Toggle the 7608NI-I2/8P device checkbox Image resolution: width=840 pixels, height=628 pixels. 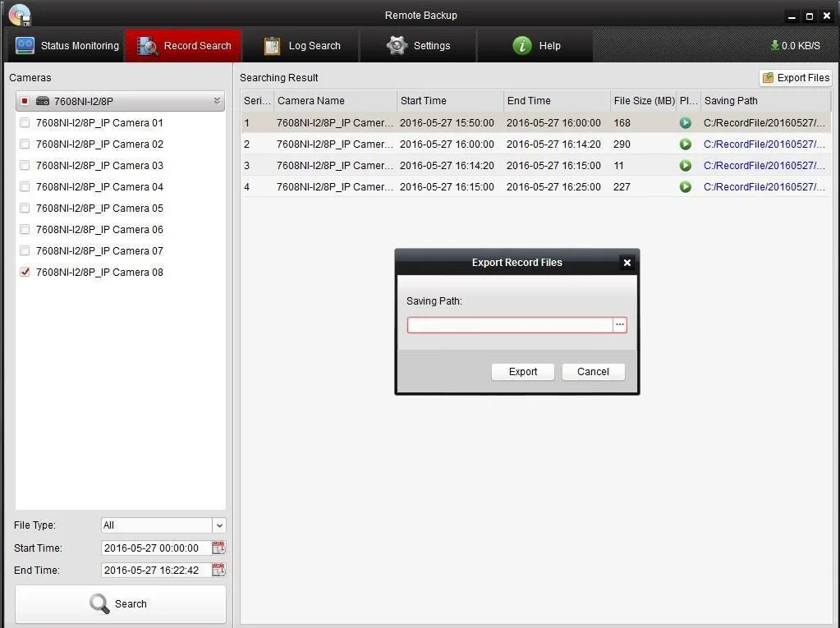pos(25,101)
